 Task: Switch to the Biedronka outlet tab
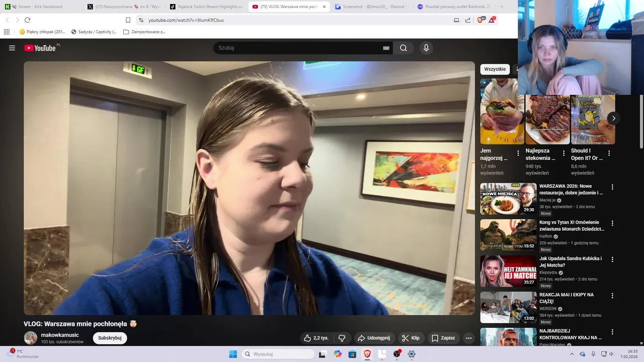coord(454,7)
